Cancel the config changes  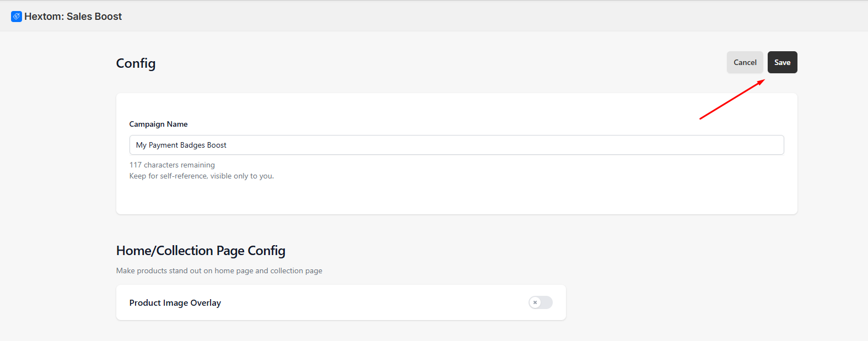(745, 62)
